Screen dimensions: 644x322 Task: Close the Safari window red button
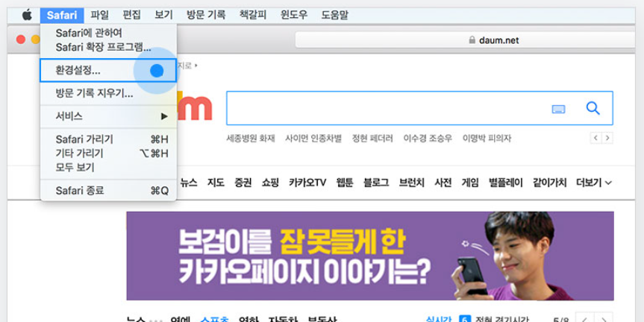click(x=21, y=40)
